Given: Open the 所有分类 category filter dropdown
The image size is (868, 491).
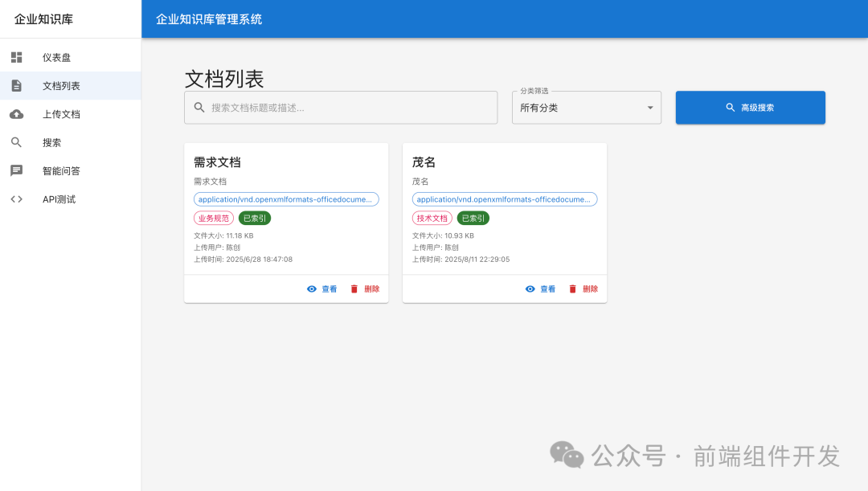Looking at the screenshot, I should [x=586, y=108].
